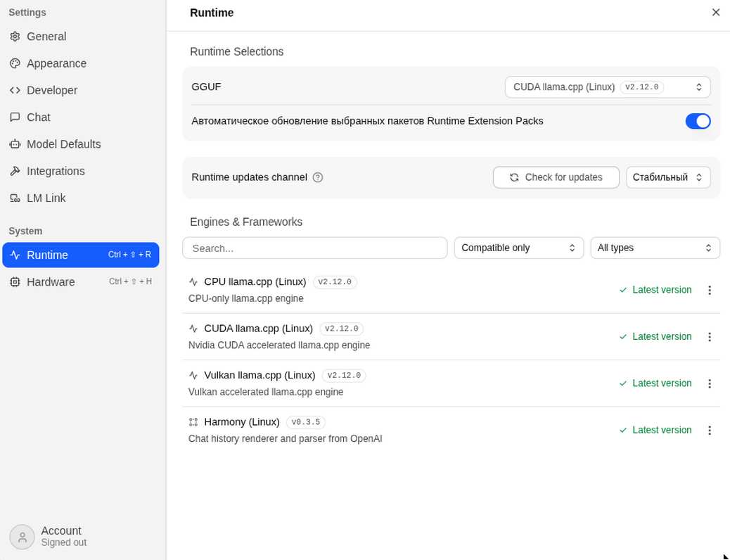Click 'Vulkan accelerated llama.cpp engine' description
The width and height of the screenshot is (730, 560).
coord(266,392)
